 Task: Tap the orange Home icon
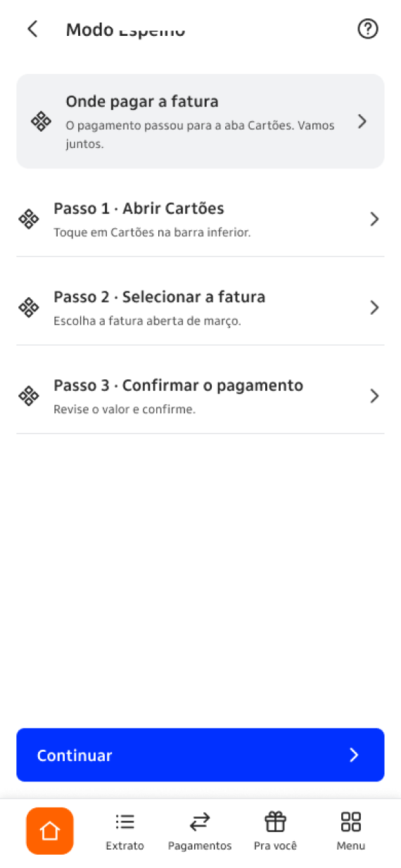pyautogui.click(x=50, y=831)
